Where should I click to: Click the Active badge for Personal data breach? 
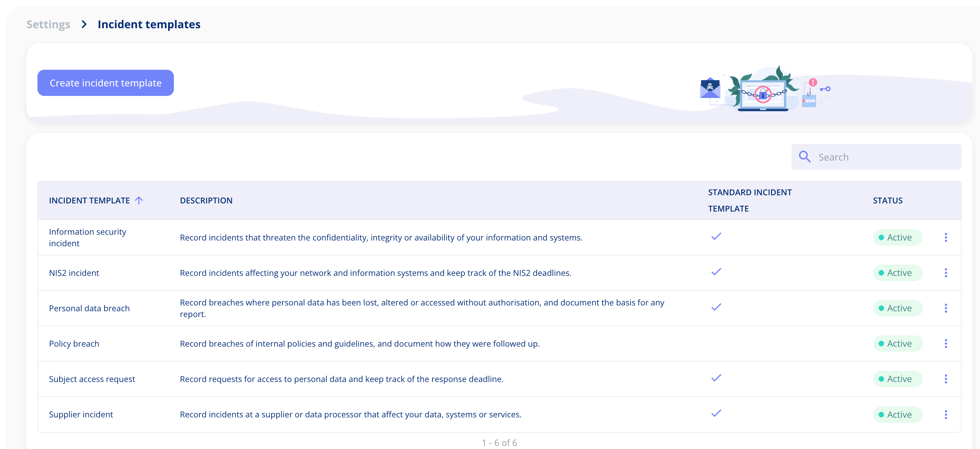pyautogui.click(x=897, y=308)
